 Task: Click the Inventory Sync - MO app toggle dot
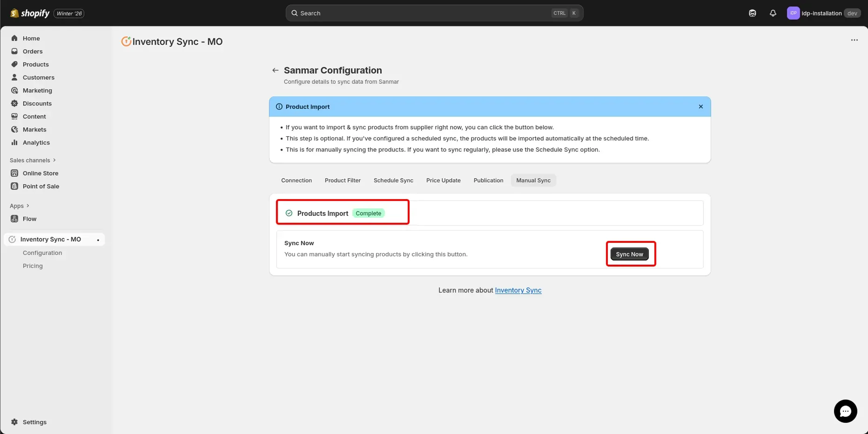(x=98, y=240)
